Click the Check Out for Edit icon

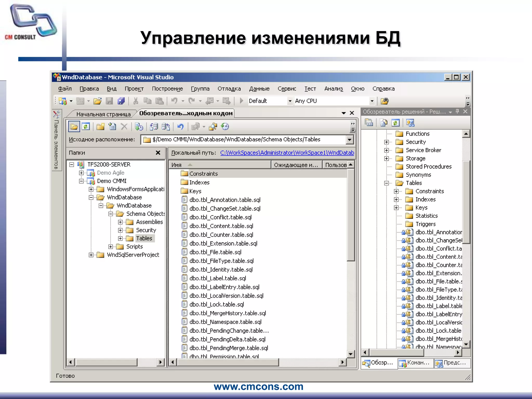tap(154, 127)
